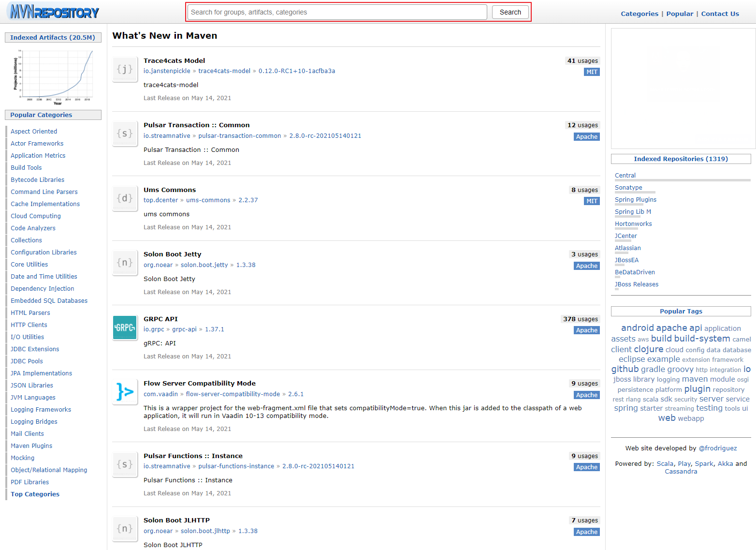756x550 pixels.
Task: Open solon.boot.jetty artifact link
Action: [204, 265]
